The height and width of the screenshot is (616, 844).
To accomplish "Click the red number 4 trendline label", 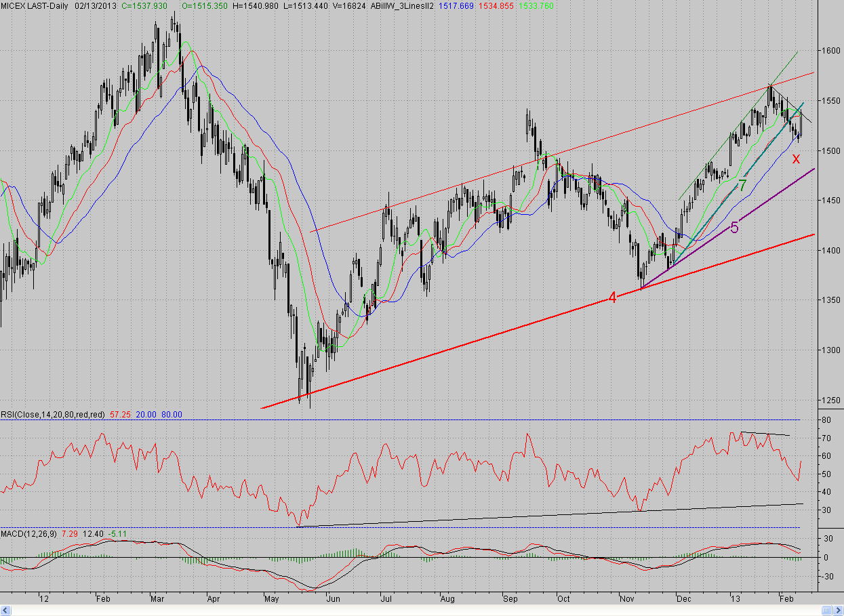I will pyautogui.click(x=612, y=297).
